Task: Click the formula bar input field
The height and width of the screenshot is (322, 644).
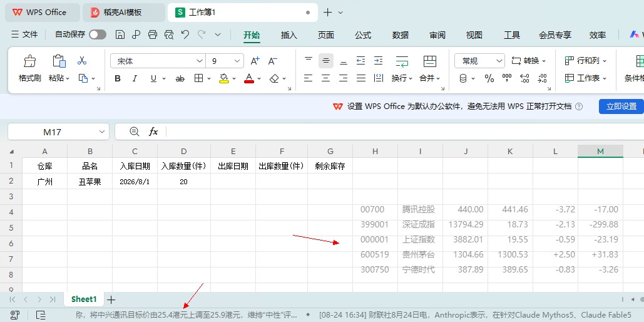Action: coord(404,132)
